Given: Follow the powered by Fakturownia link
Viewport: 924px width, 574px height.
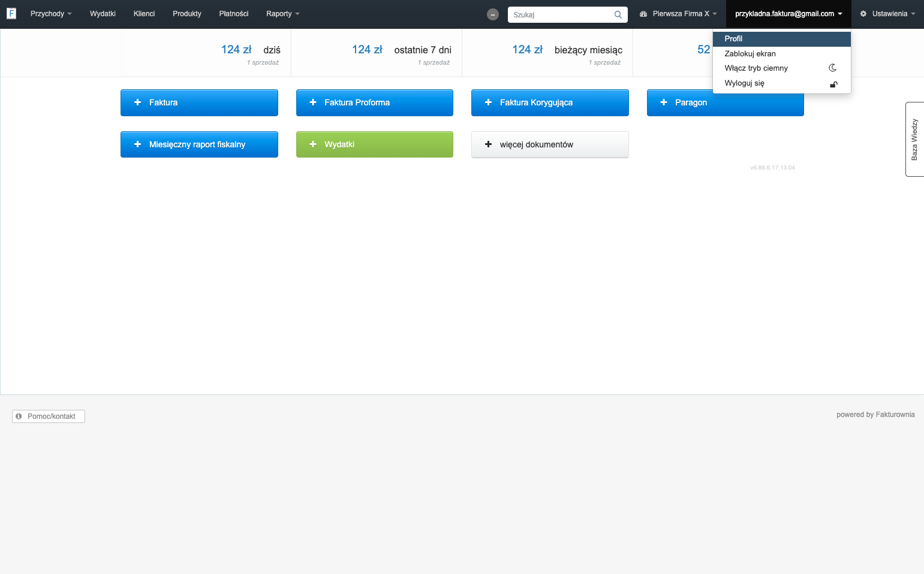Looking at the screenshot, I should [875, 415].
